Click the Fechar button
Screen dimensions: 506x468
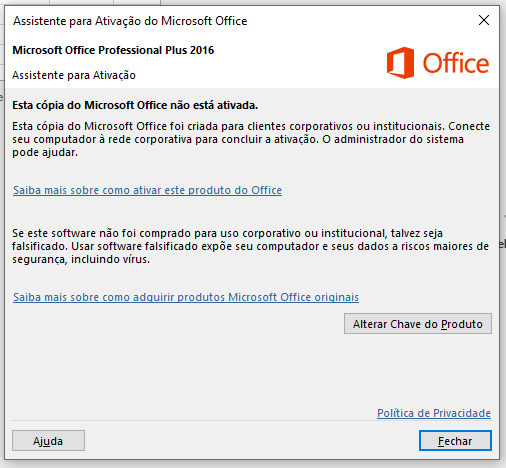coord(455,441)
